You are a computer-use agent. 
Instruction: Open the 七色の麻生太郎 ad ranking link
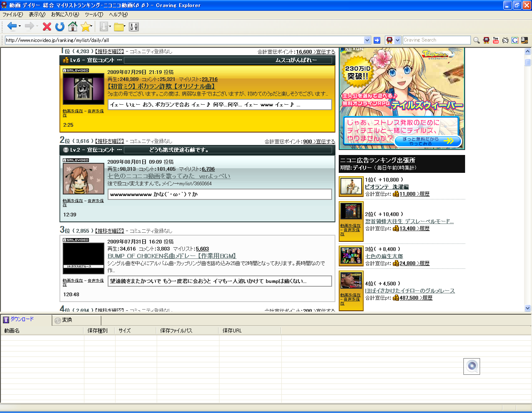(x=384, y=256)
